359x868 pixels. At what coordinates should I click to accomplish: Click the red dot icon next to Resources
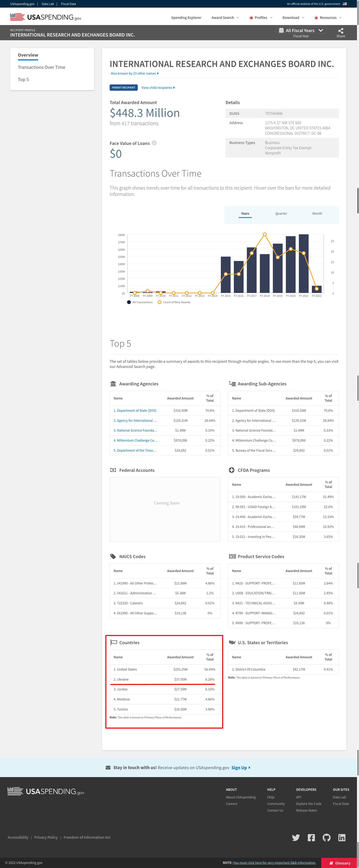(x=316, y=17)
